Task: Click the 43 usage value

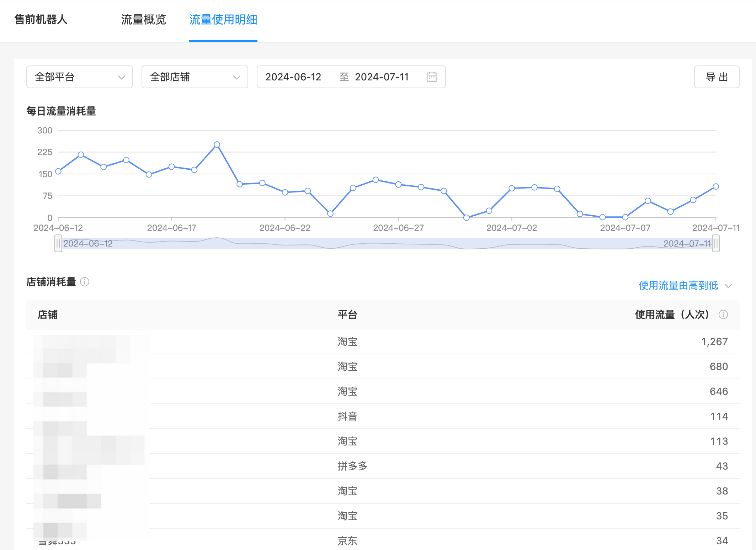Action: pyautogui.click(x=722, y=466)
